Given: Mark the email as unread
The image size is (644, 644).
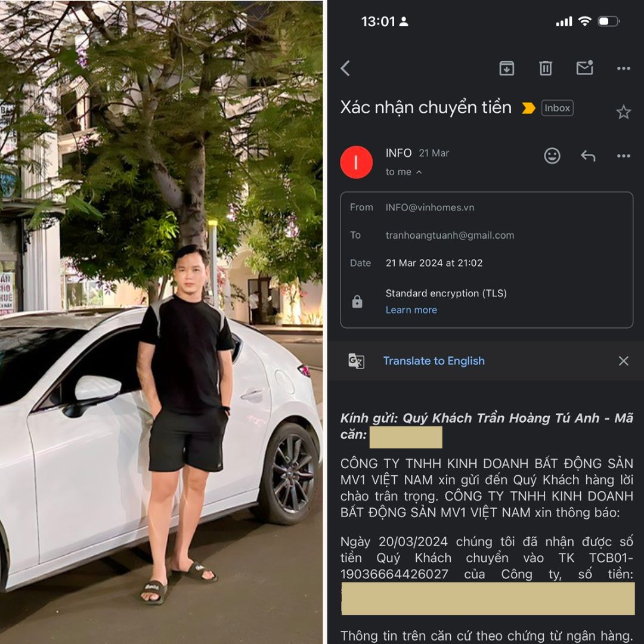Looking at the screenshot, I should 585,68.
